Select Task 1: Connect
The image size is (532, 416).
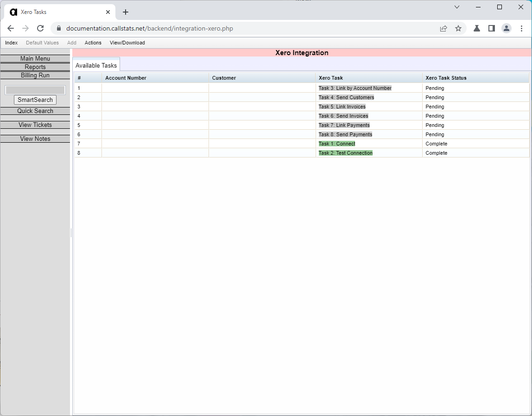[336, 144]
